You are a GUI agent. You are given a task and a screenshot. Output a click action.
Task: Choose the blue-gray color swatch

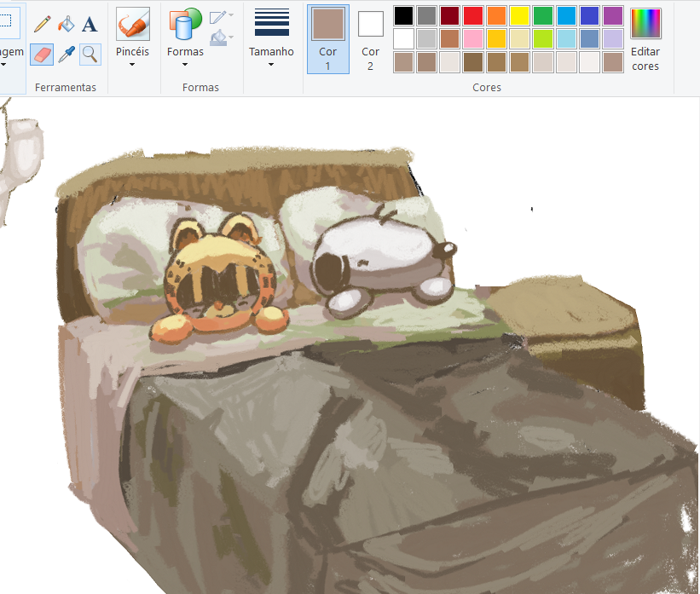[589, 39]
